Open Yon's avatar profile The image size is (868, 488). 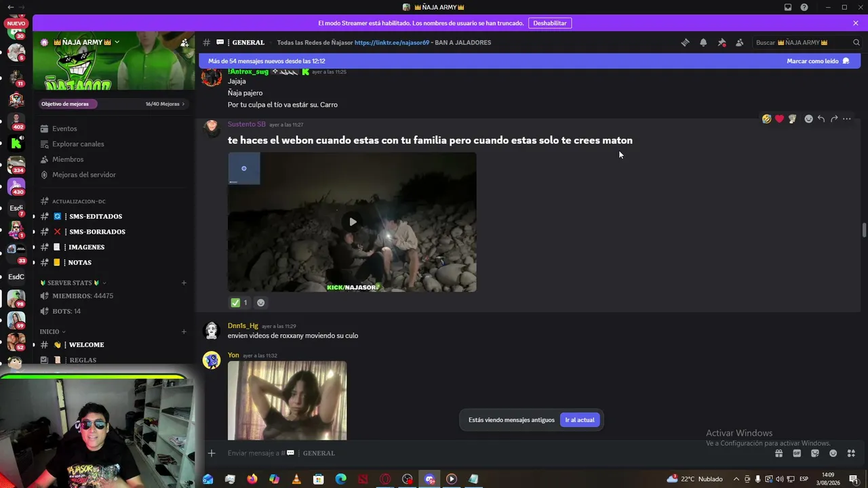(x=212, y=360)
